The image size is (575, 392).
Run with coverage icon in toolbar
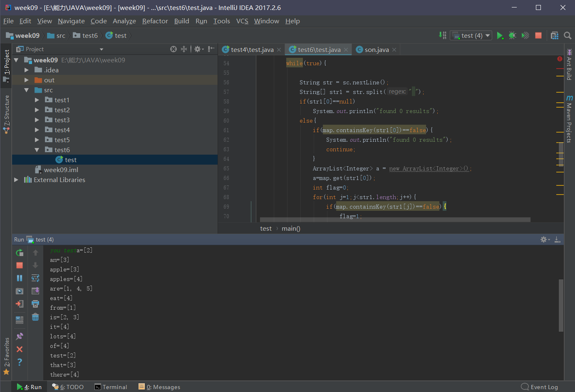[525, 36]
